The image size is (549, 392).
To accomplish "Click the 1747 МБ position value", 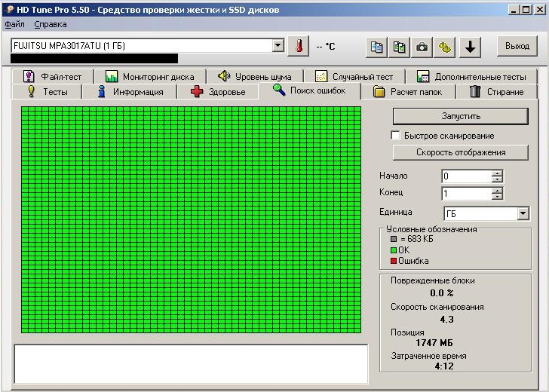I will pyautogui.click(x=434, y=343).
